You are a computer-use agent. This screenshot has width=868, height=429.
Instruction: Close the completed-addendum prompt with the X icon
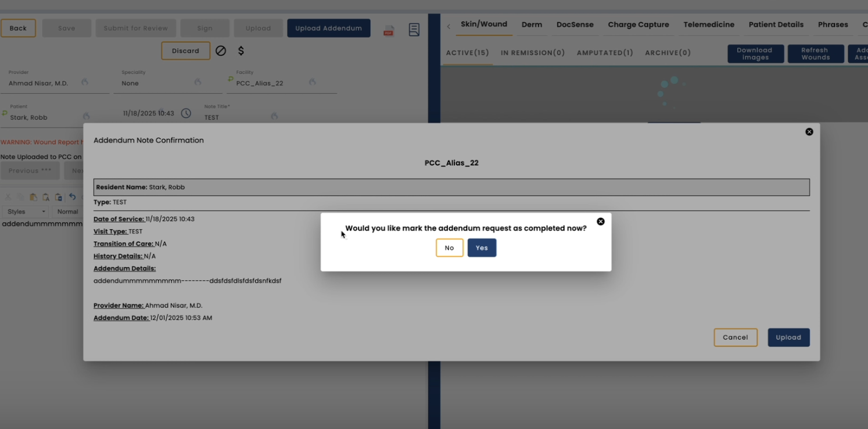pyautogui.click(x=601, y=221)
